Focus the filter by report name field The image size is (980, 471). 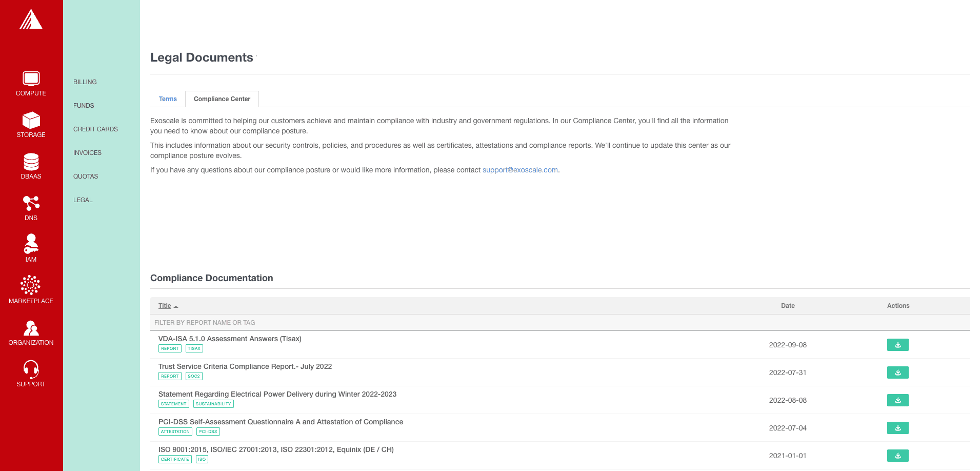tap(410, 323)
